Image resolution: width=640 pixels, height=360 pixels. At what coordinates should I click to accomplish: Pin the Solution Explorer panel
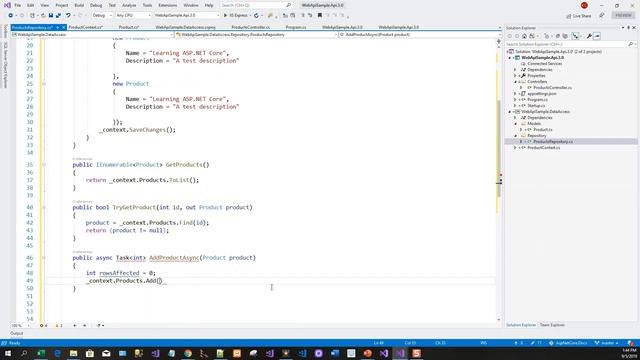click(629, 28)
